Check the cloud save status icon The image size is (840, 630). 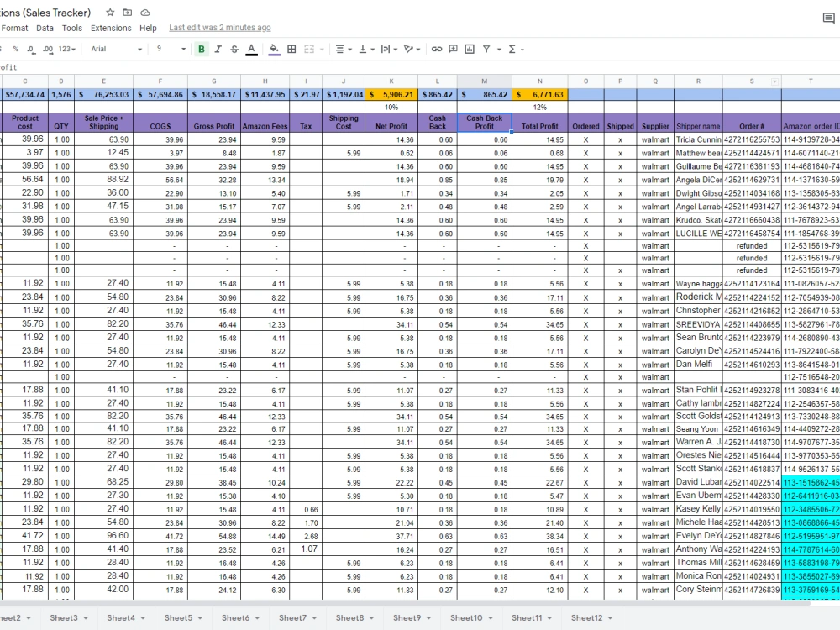145,13
